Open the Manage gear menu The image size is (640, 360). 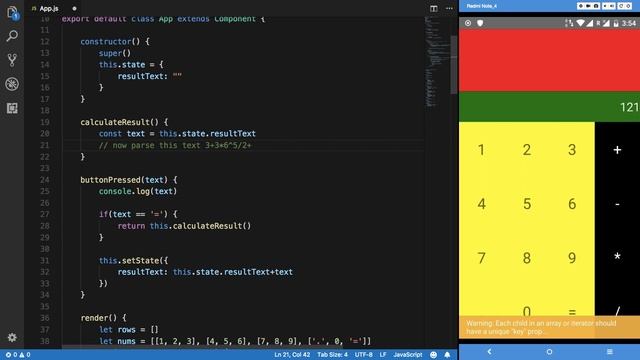pos(12,338)
